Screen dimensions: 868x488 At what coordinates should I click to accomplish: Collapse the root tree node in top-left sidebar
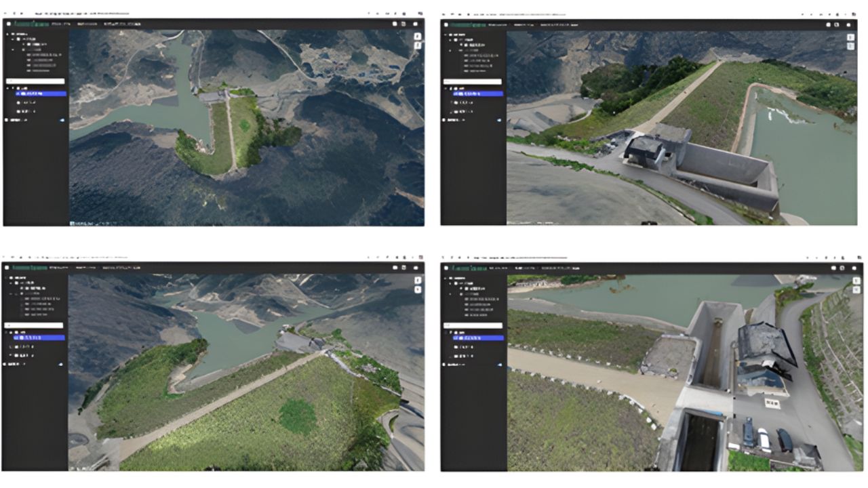click(7, 34)
